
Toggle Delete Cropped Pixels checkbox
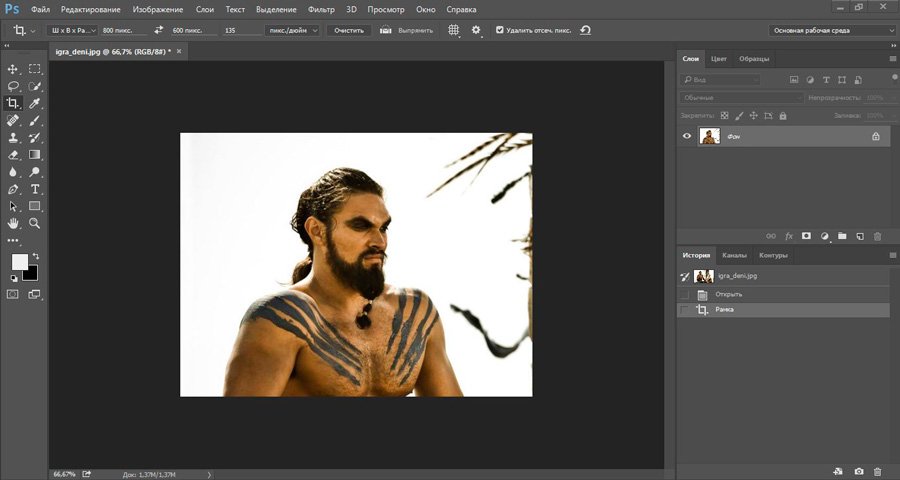pos(499,30)
